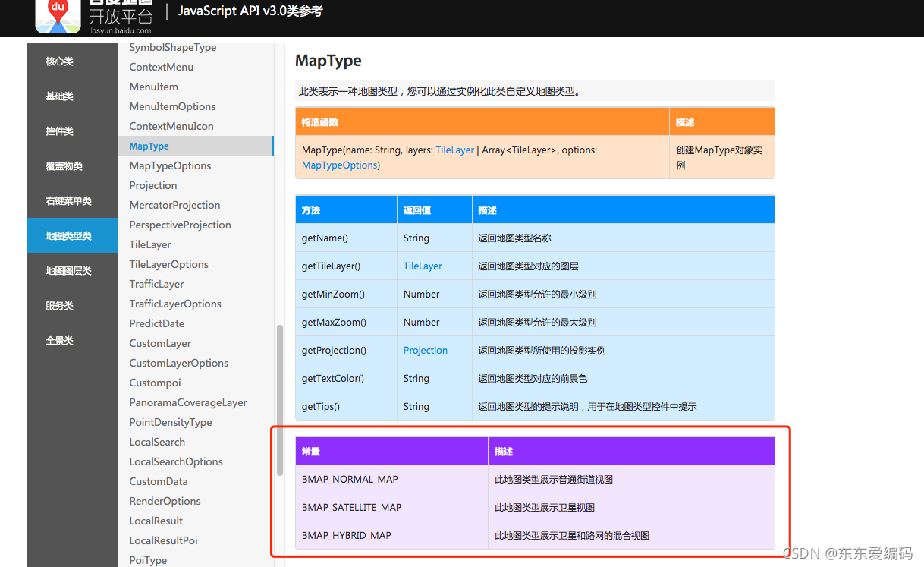This screenshot has width=924, height=567.
Task: Open PanoramaCoverageLayer in class list
Action: point(188,402)
